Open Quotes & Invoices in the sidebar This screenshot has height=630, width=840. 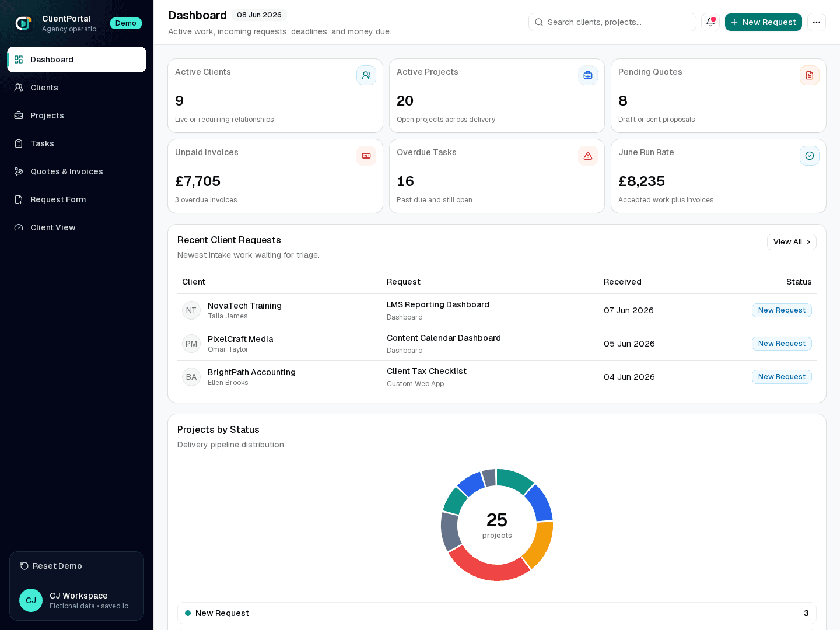(76, 171)
